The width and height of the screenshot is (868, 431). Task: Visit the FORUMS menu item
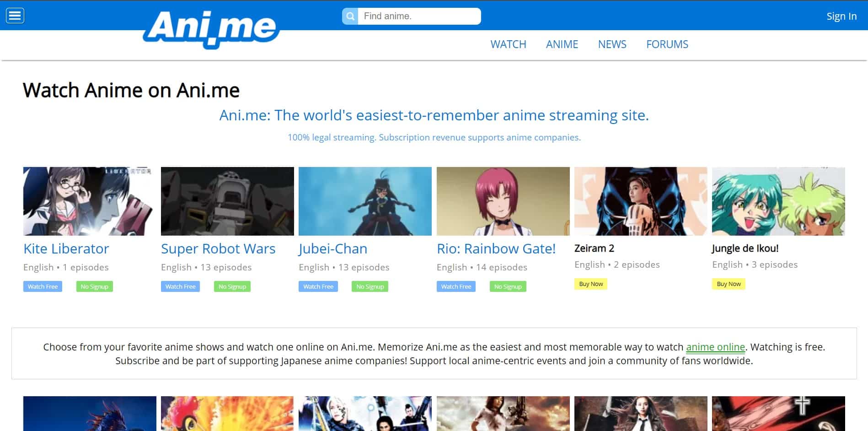point(667,44)
